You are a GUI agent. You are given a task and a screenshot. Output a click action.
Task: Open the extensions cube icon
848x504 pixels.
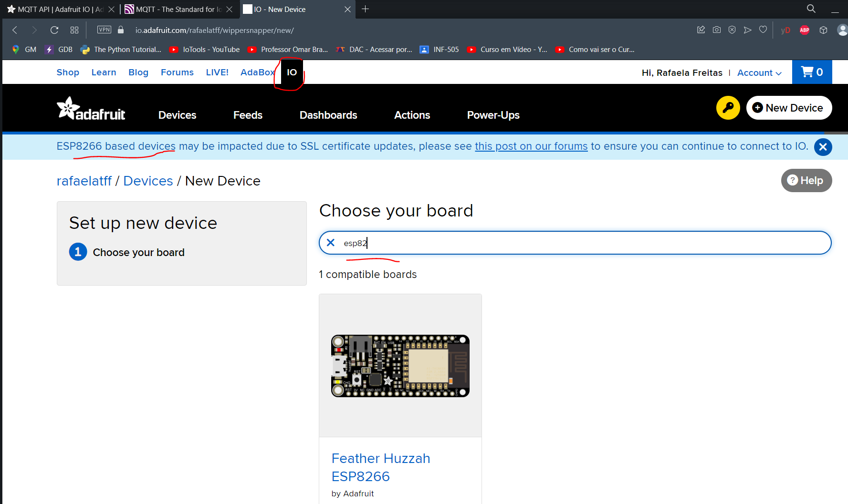pyautogui.click(x=823, y=30)
